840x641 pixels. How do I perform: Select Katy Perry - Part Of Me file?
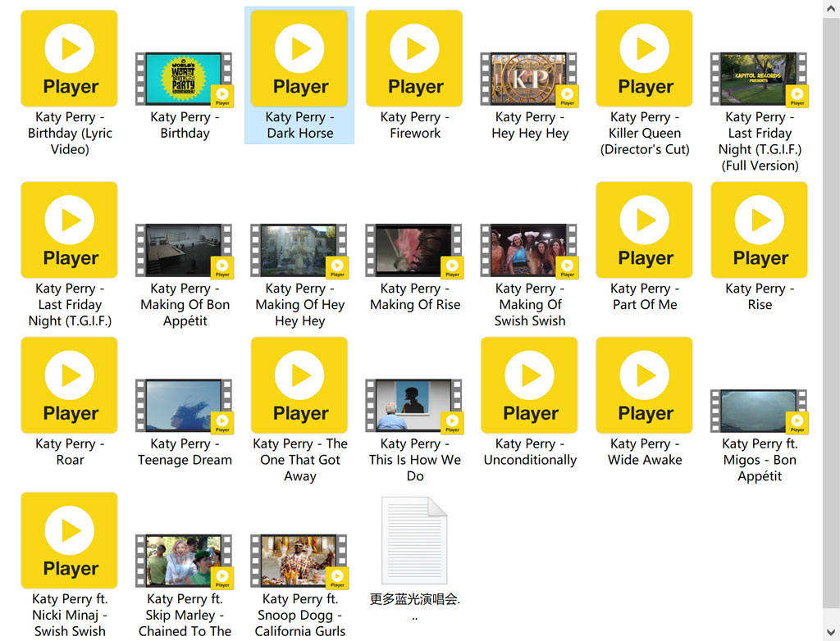pos(644,230)
